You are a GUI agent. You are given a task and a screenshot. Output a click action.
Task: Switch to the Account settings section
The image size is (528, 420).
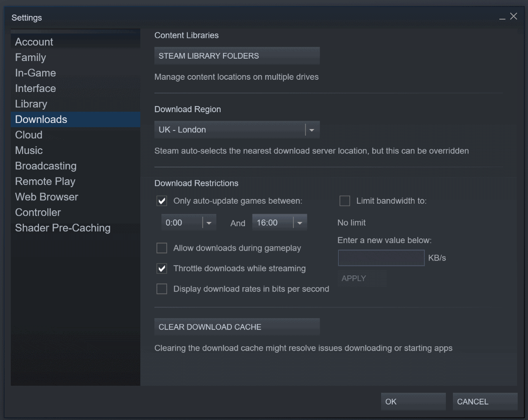[34, 42]
